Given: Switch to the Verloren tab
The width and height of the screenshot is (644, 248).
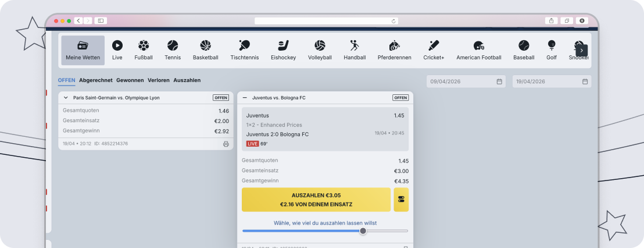Looking at the screenshot, I should coord(159,80).
